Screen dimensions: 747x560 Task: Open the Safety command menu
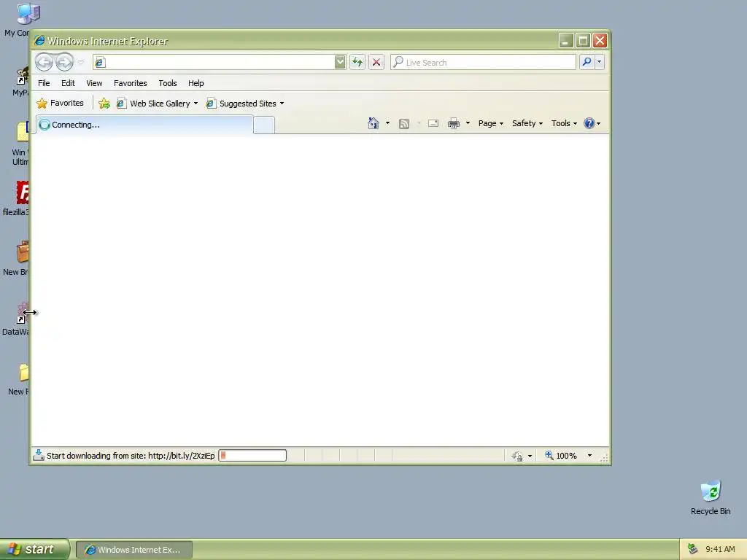pyautogui.click(x=527, y=123)
